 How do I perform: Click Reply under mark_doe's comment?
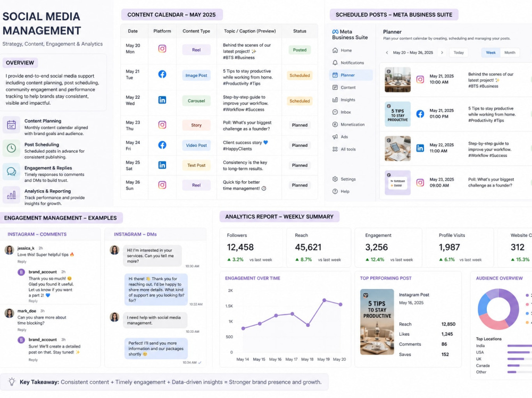22,329
